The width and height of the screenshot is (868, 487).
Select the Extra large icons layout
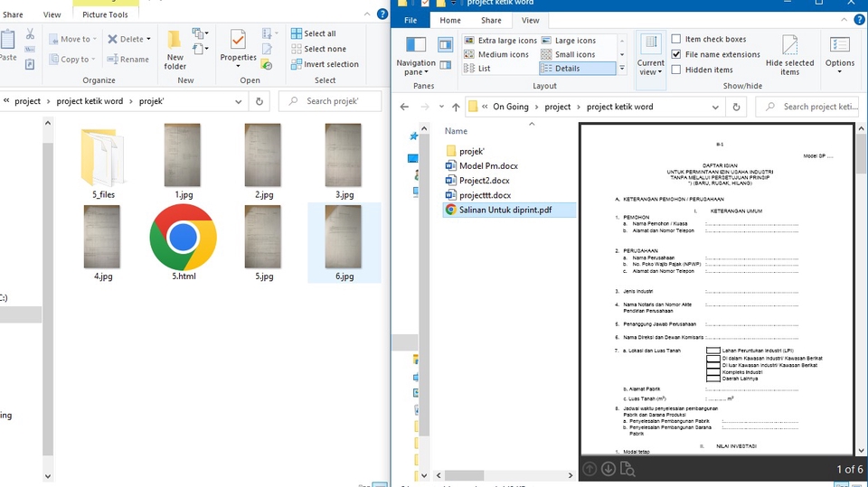pos(500,41)
